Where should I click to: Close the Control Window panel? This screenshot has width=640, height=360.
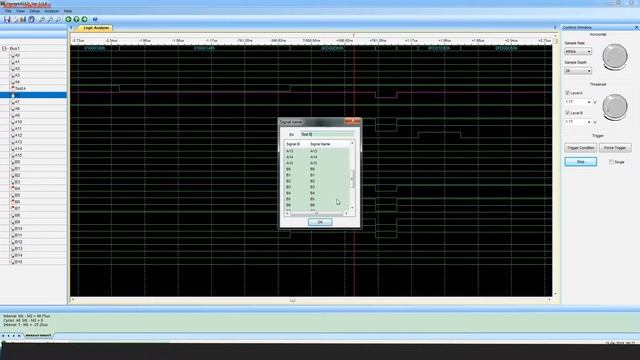pyautogui.click(x=636, y=27)
